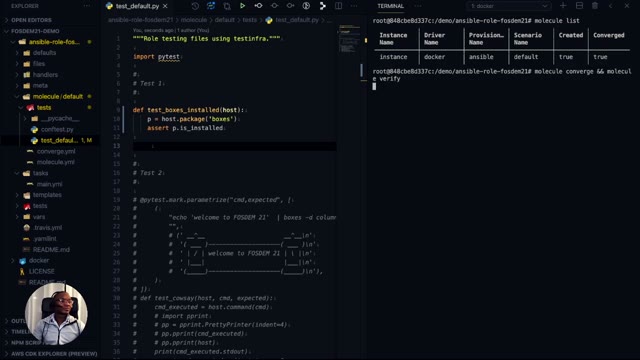Split the terminal pane

coord(579,6)
